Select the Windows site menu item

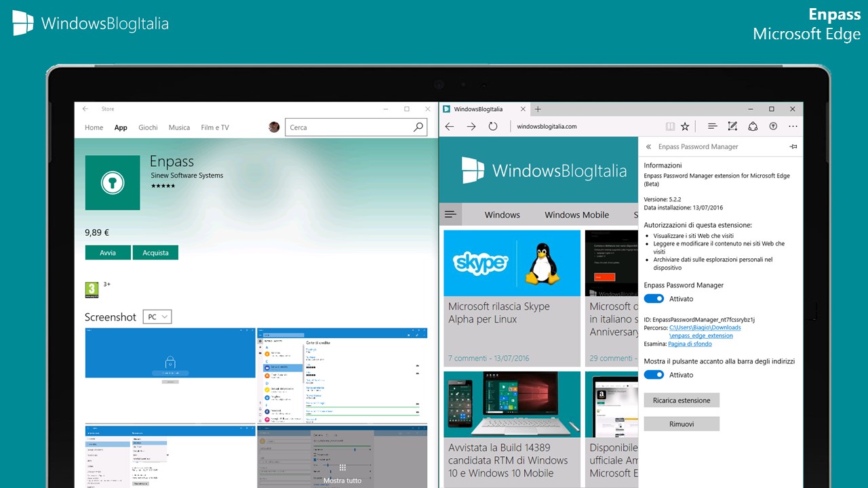click(x=502, y=215)
